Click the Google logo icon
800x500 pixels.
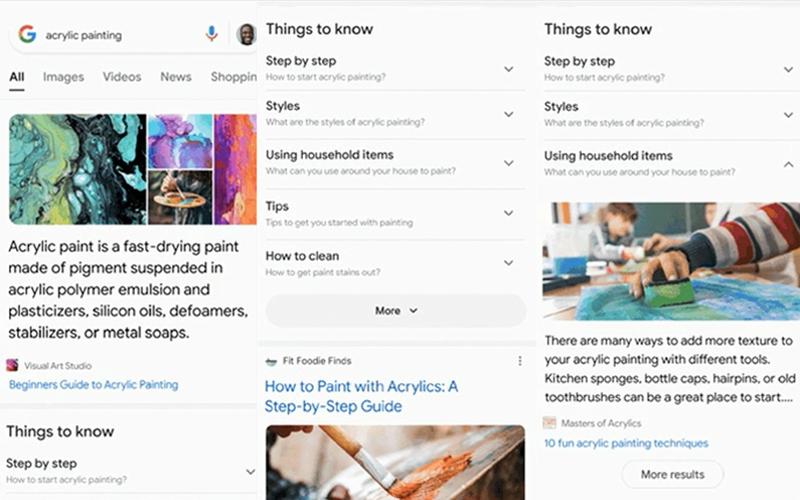click(x=27, y=34)
